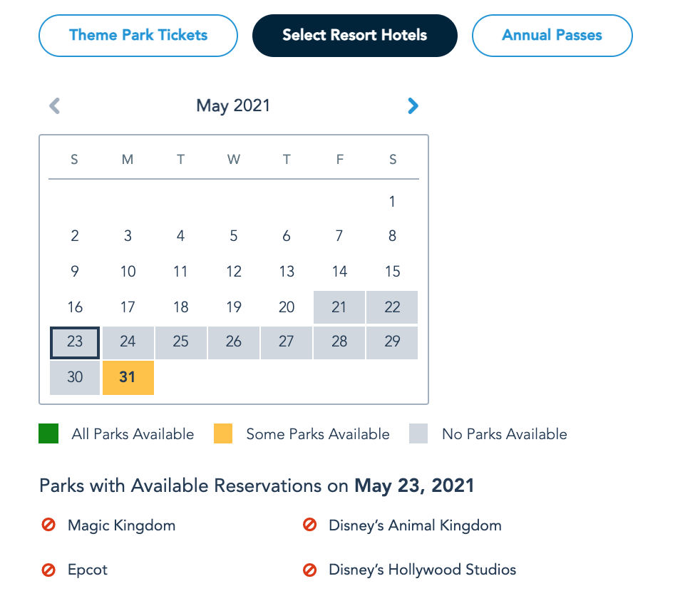
Task: Click unavailable icon beside Disney's Hollywood Studios
Action: coord(309,570)
